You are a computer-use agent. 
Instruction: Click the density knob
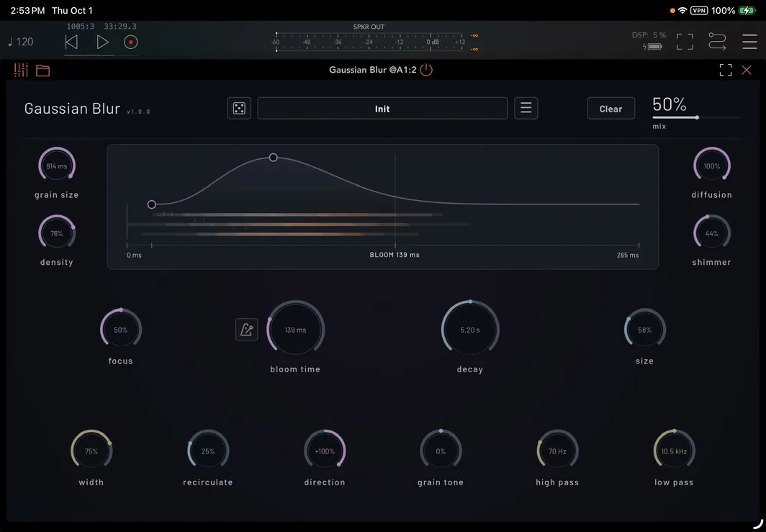click(x=57, y=233)
